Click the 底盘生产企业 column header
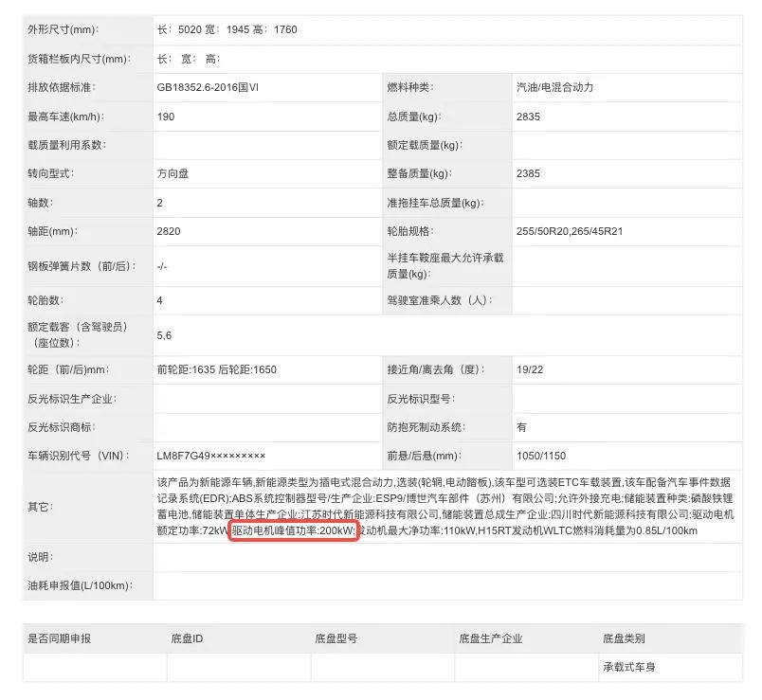Screen dimensions: 762x700 coord(491,638)
